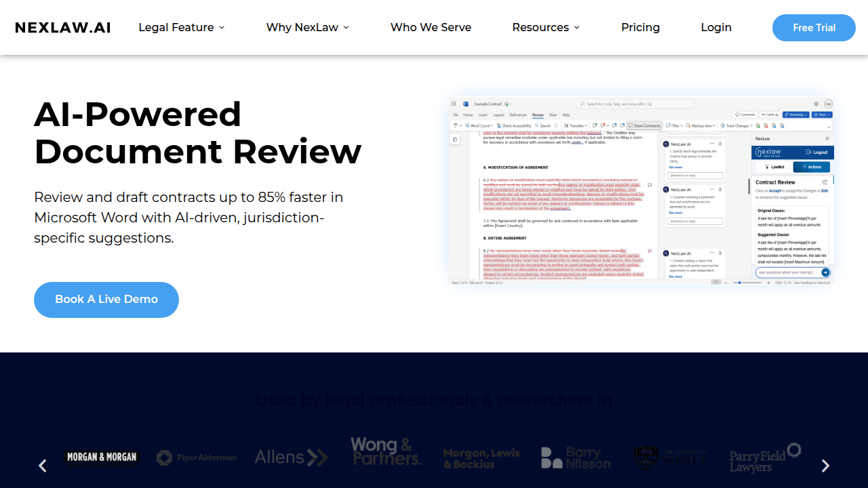Click the Word document review screenshot
868x488 pixels.
tap(642, 190)
